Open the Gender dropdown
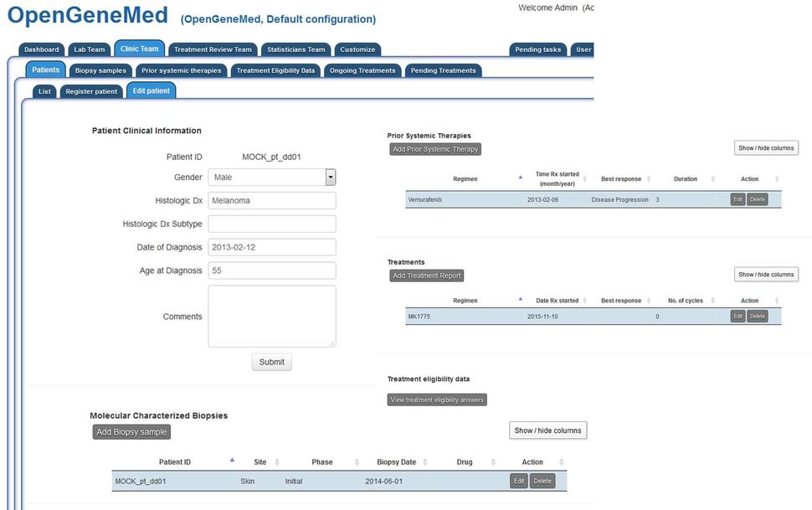812x510 pixels. coord(330,178)
